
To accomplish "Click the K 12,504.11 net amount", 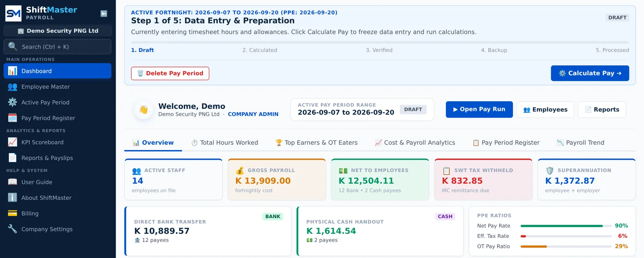I will 366,181.
